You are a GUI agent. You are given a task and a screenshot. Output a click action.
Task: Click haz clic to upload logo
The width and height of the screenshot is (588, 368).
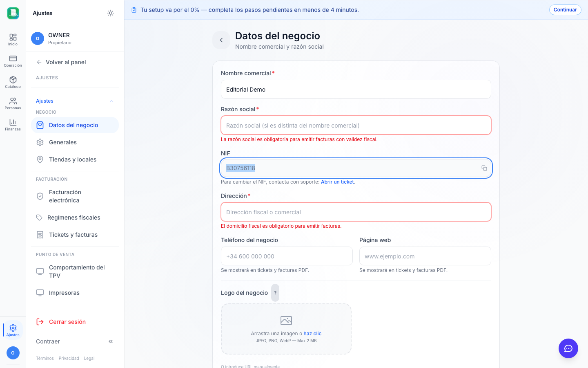click(312, 334)
